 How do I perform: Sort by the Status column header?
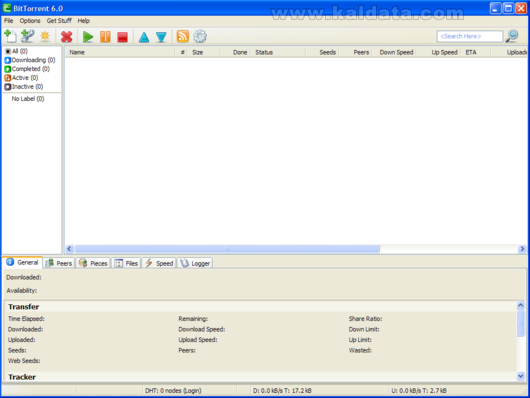coord(278,52)
